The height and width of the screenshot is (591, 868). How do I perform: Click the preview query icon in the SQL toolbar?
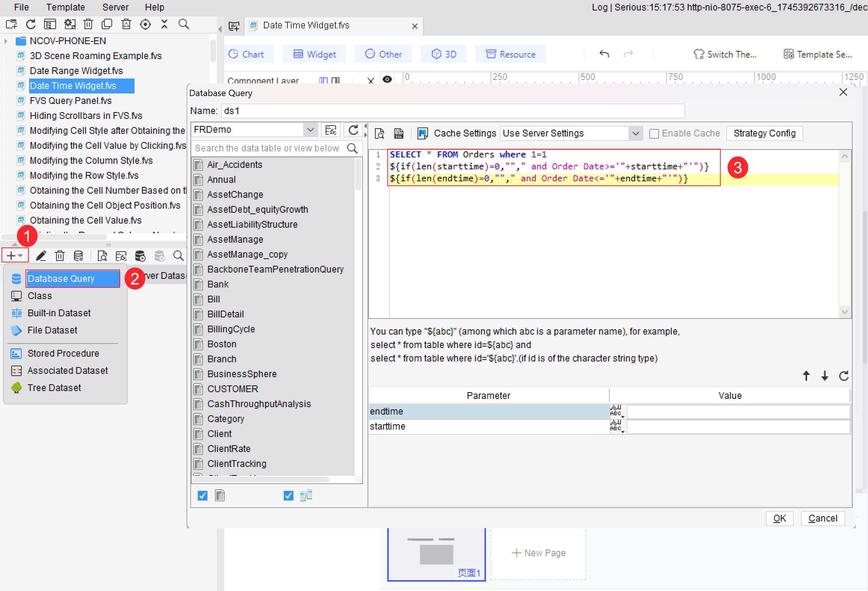coord(379,133)
